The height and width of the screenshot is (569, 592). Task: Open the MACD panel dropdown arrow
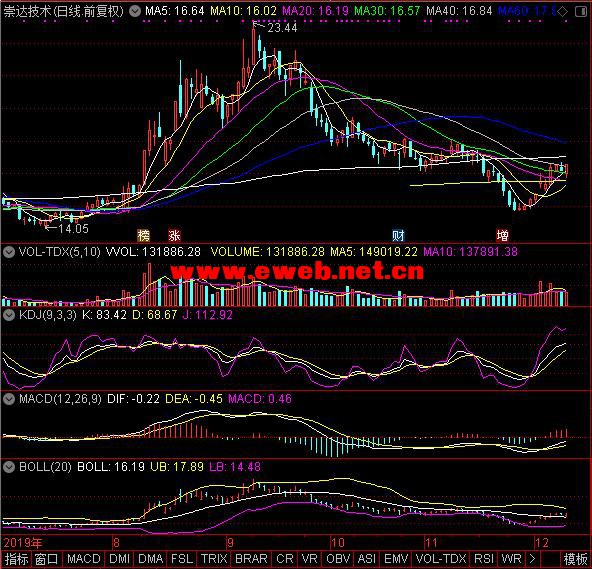coord(9,399)
